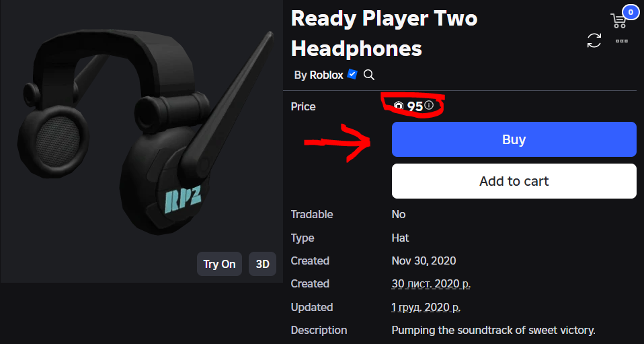
Task: Click the "30 лист. 2020 р." created date
Action: pos(431,284)
